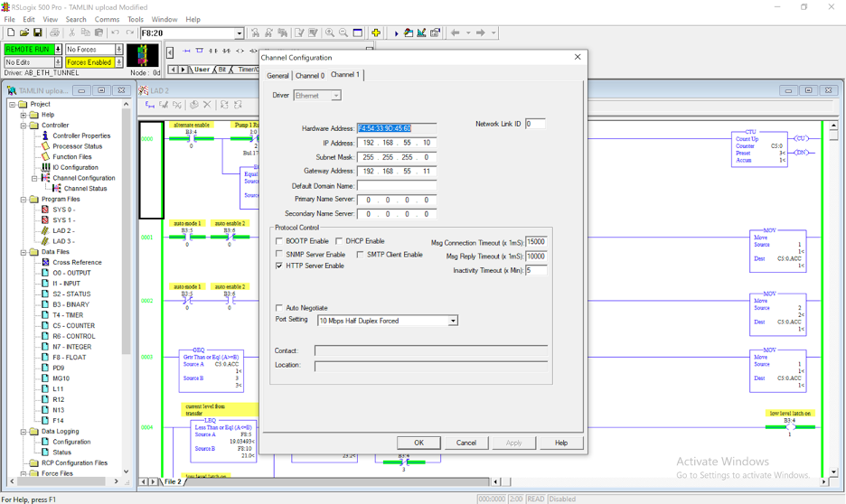846x504 pixels.
Task: Click the Cut scissors icon
Action: tap(71, 33)
